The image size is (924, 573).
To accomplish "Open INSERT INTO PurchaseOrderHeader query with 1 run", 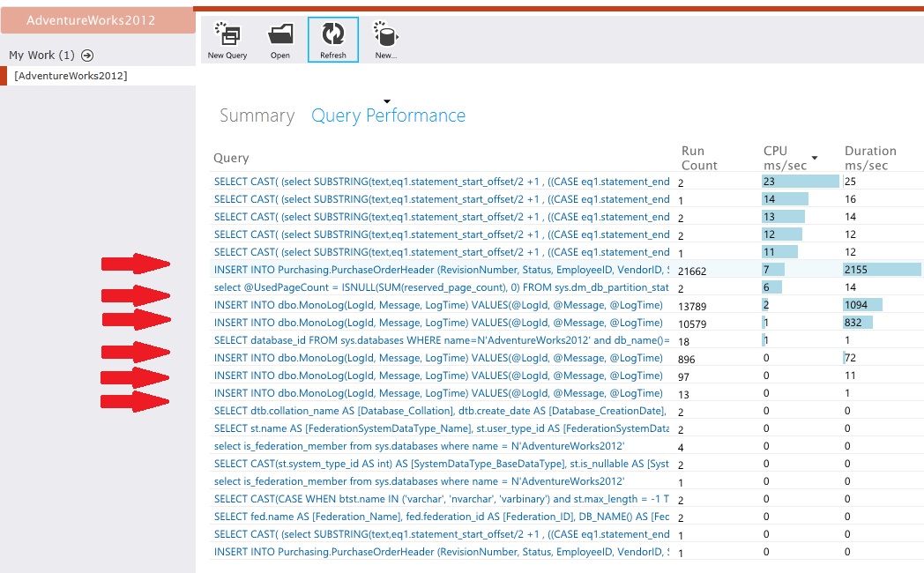I will coord(442,553).
